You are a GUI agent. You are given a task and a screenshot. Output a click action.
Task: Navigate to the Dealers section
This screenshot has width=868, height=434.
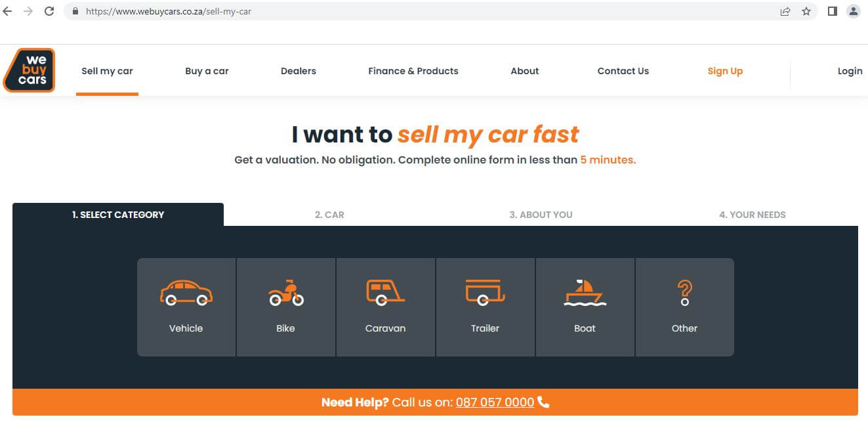coord(298,70)
